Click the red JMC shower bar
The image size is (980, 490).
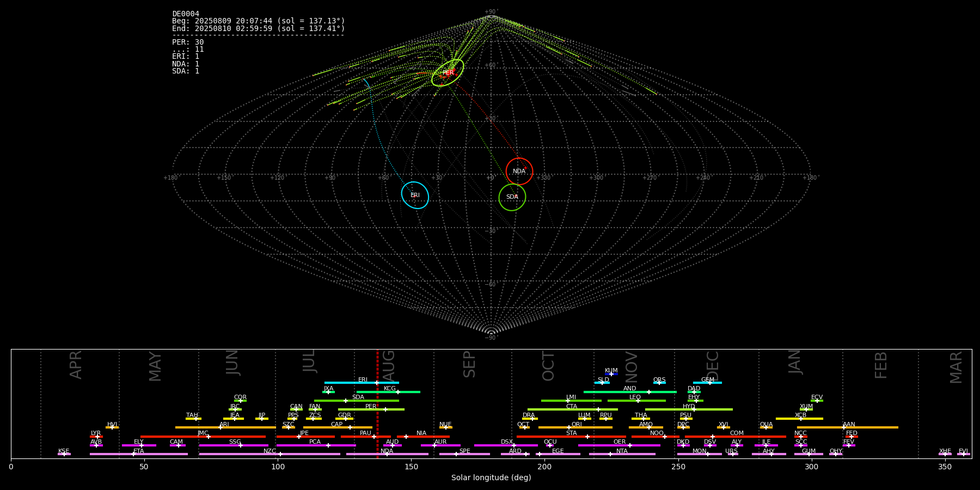pyautogui.click(x=203, y=437)
